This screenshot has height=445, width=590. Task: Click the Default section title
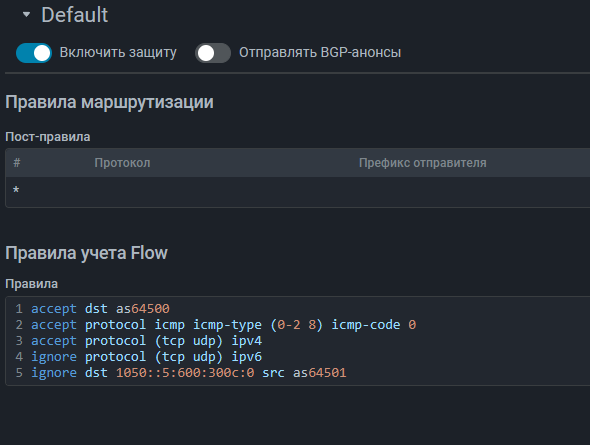(x=75, y=15)
